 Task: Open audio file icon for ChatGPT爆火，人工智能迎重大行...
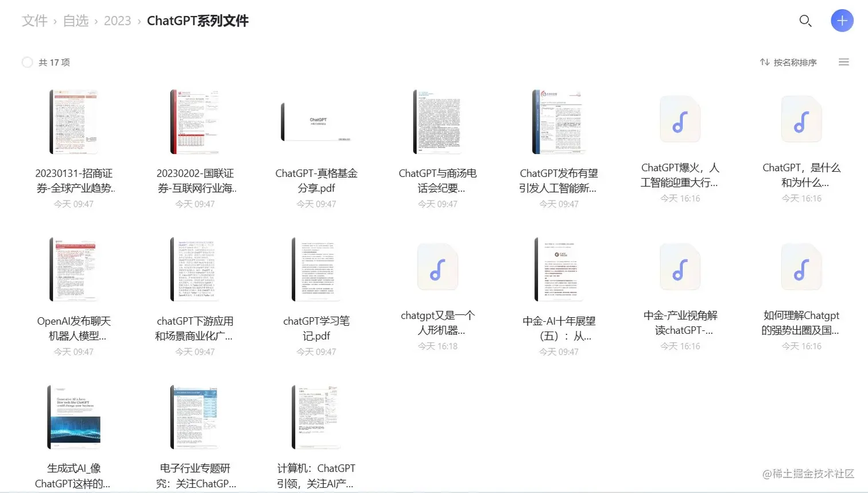point(680,120)
